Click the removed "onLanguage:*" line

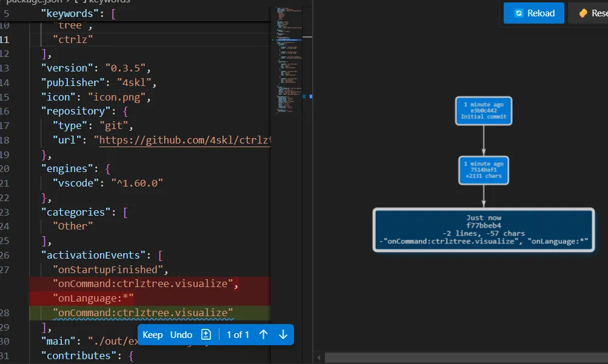(150, 298)
